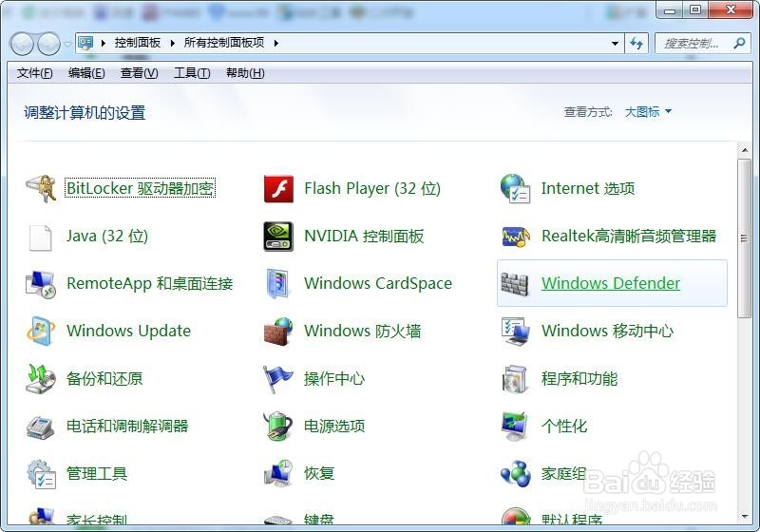Click the Windows firewall brick icon
The height and width of the screenshot is (532, 760).
click(278, 331)
